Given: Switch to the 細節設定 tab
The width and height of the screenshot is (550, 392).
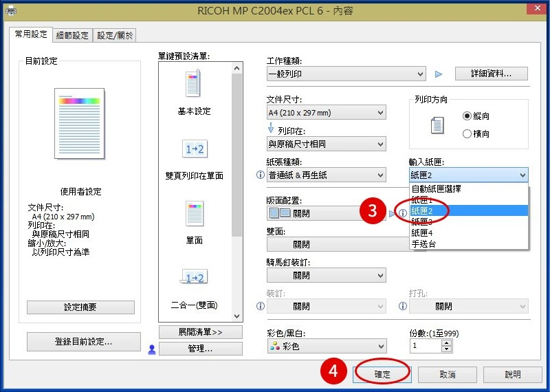Looking at the screenshot, I should (72, 36).
